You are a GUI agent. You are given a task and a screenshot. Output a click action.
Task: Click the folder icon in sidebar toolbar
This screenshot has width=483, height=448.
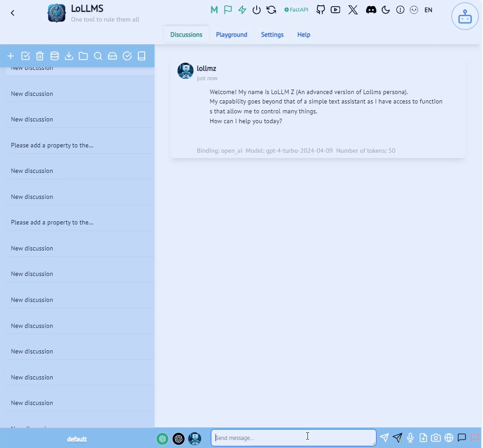(x=83, y=56)
